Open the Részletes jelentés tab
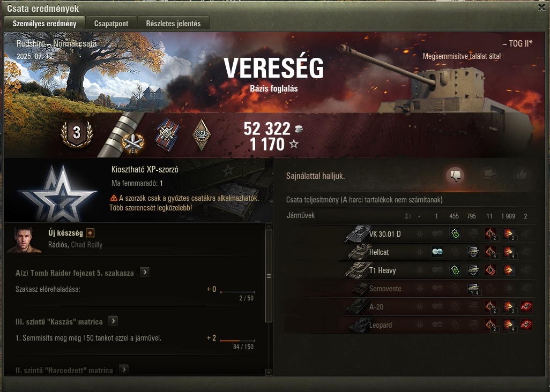This screenshot has height=392, width=550. [173, 24]
